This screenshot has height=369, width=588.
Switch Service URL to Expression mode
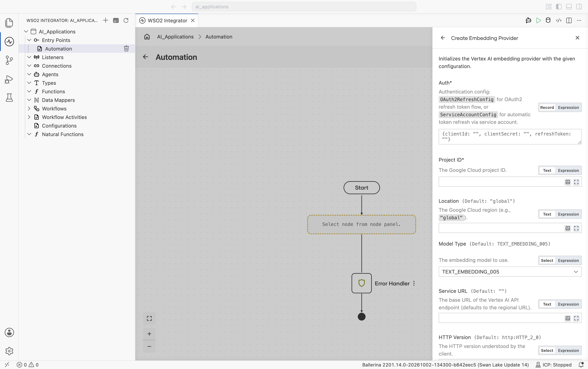[568, 304]
